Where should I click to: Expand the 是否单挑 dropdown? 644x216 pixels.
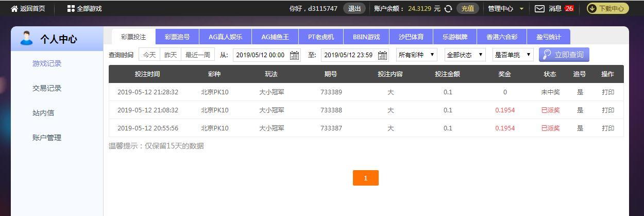(513, 55)
